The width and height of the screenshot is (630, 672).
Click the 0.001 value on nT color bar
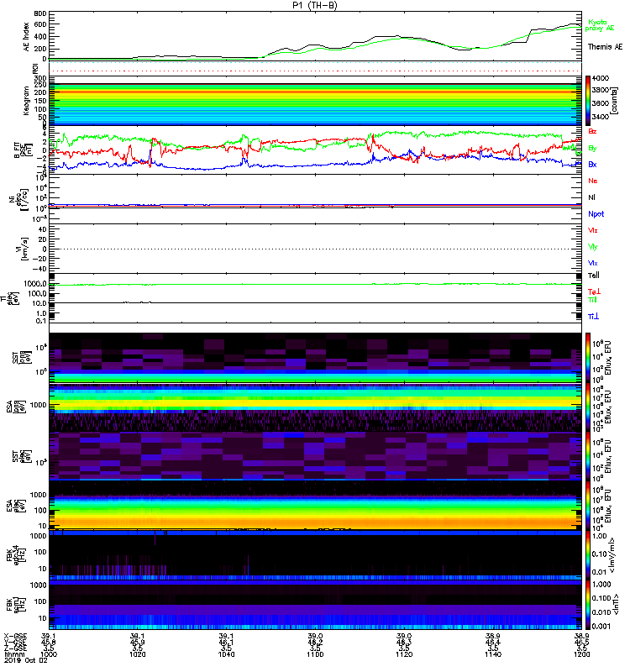[x=601, y=627]
